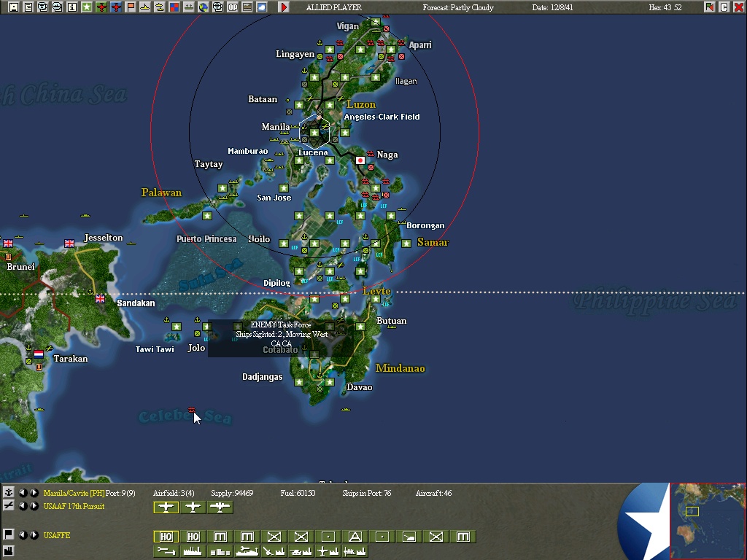Open the info 'i' button in the top toolbar
The height and width of the screenshot is (560, 747).
click(x=72, y=7)
